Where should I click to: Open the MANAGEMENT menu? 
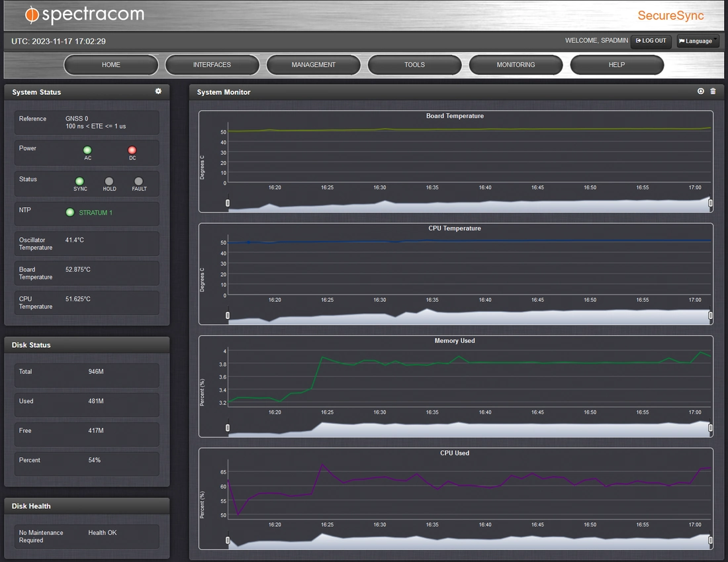pos(314,65)
